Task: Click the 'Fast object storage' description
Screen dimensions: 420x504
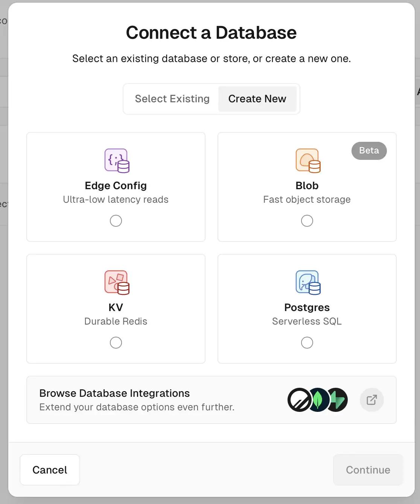Action: point(307,199)
